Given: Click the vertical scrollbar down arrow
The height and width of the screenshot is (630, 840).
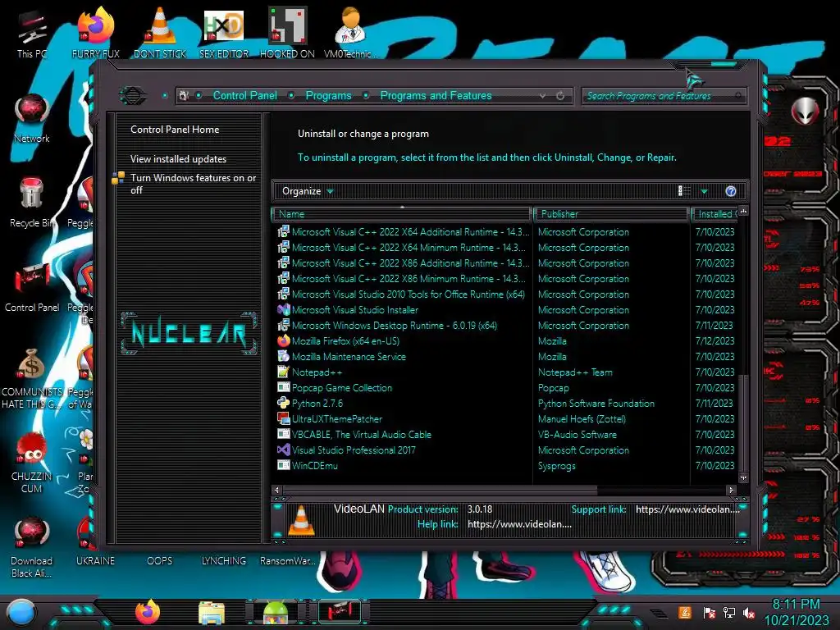Looking at the screenshot, I should click(743, 477).
